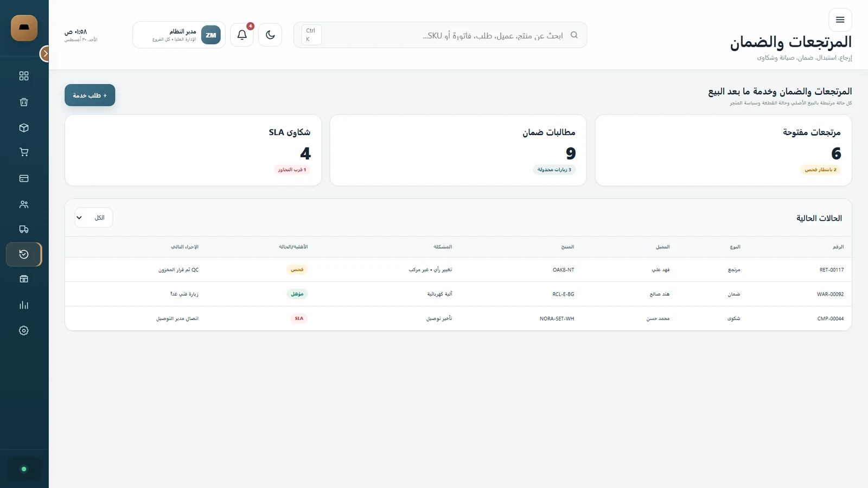The image size is (868, 488).
Task: Click the الرقم column header
Action: (x=838, y=247)
